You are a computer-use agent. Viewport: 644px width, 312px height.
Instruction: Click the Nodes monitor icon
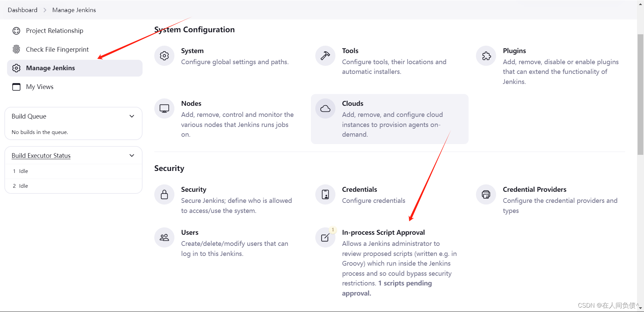point(164,108)
